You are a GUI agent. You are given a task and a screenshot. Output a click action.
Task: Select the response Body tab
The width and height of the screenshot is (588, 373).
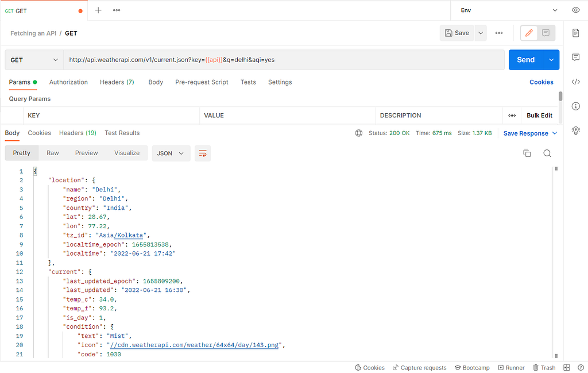[12, 133]
